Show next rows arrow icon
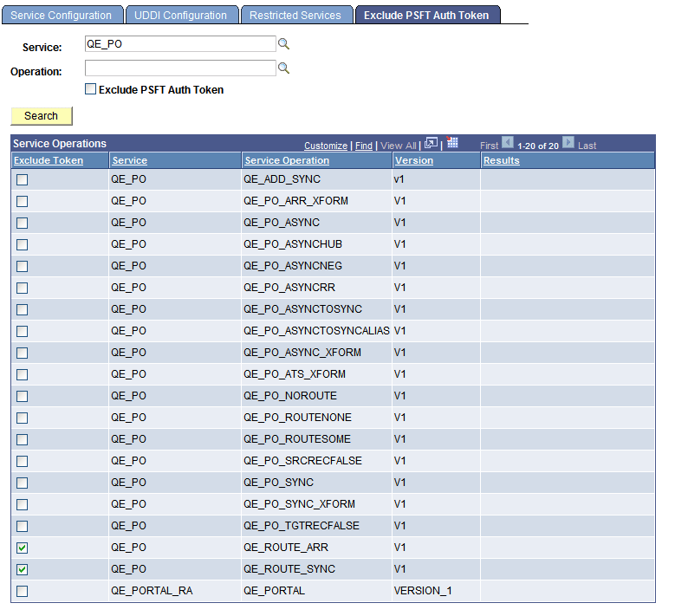675x616 pixels. 568,142
